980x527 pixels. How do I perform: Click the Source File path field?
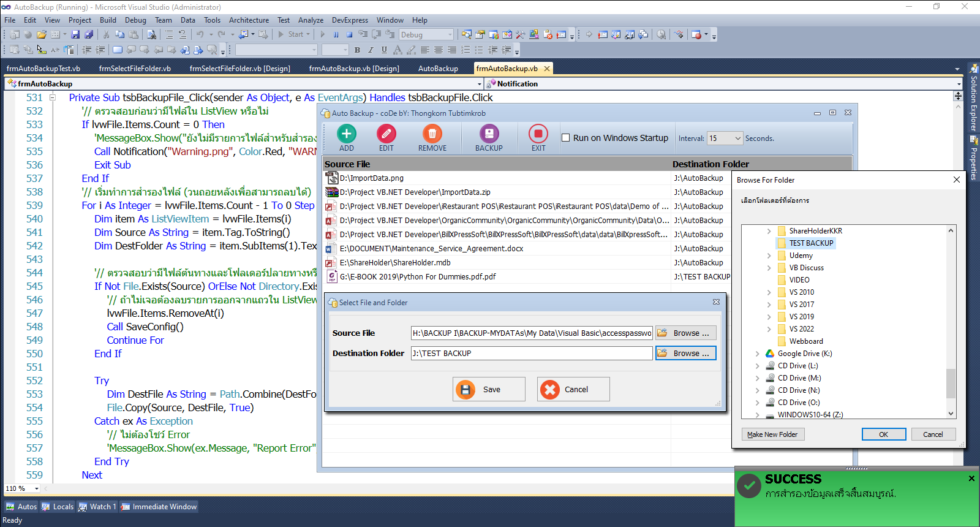[531, 333]
